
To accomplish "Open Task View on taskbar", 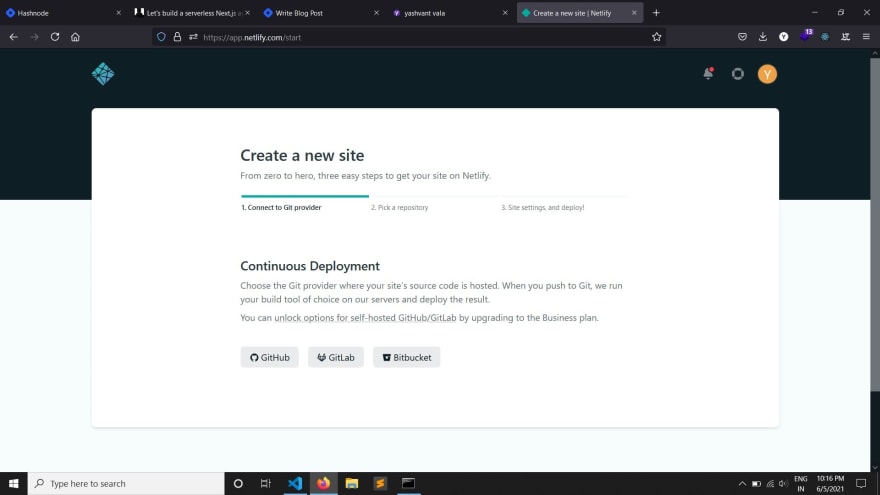I will pos(266,483).
